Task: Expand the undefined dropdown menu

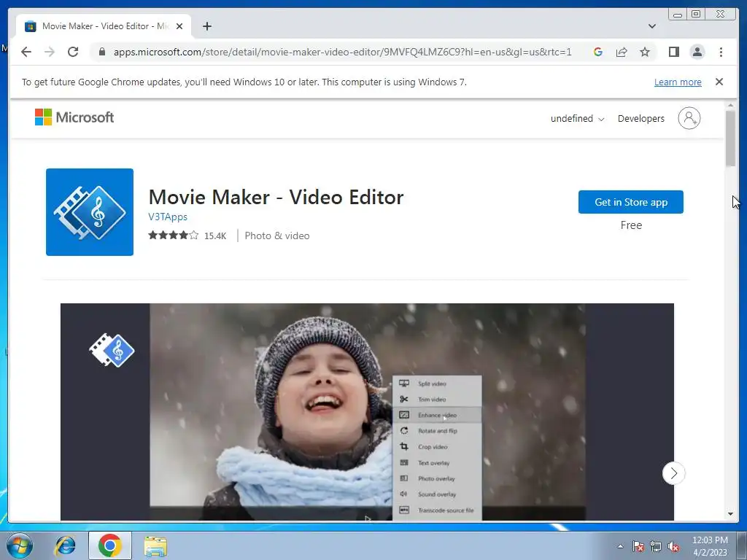Action: tap(577, 119)
